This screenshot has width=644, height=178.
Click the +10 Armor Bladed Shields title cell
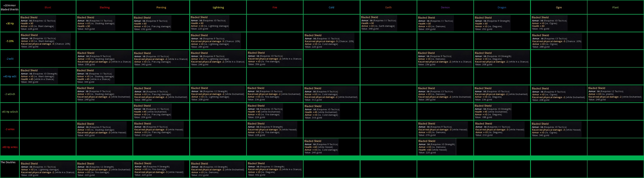click(10, 8)
